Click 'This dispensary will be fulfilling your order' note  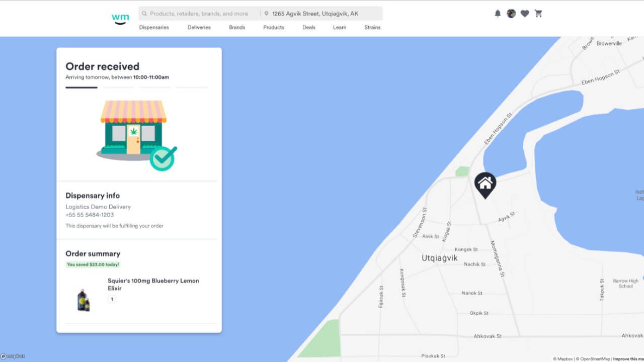(x=114, y=226)
